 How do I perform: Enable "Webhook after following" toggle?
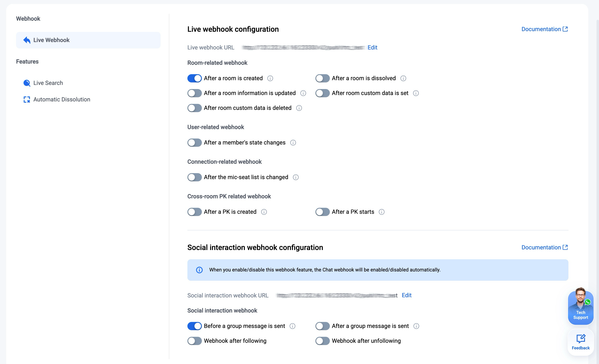tap(194, 341)
